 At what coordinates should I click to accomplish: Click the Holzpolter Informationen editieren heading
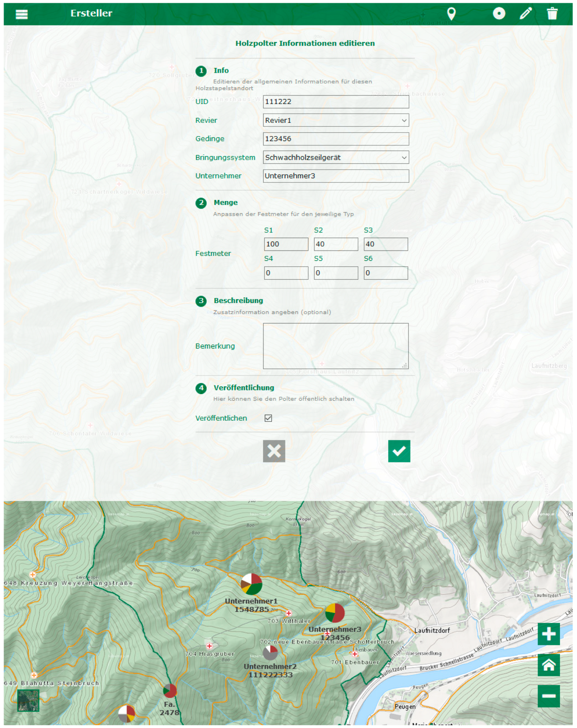coord(305,43)
